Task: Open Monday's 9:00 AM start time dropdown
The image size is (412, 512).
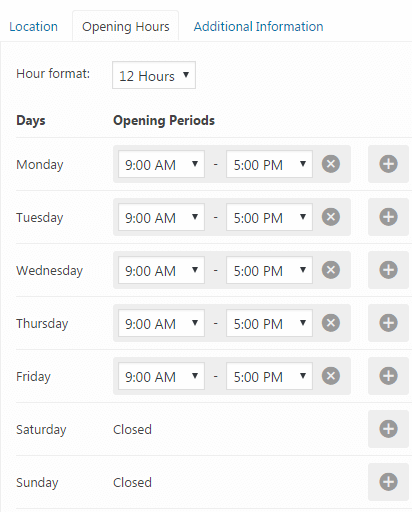Action: tap(161, 164)
